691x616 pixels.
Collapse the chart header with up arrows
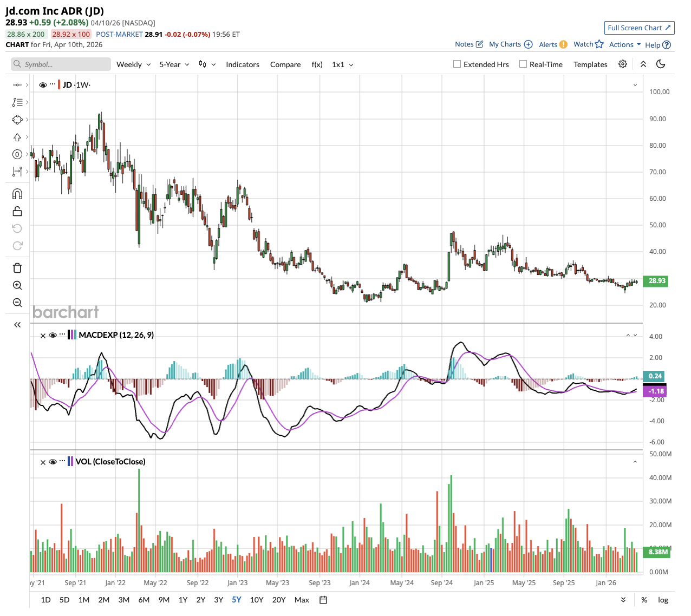coord(643,64)
